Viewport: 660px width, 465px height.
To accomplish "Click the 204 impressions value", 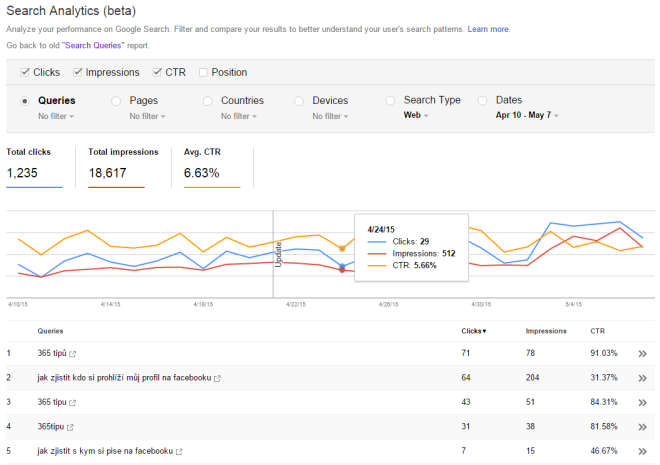I will coord(532,377).
